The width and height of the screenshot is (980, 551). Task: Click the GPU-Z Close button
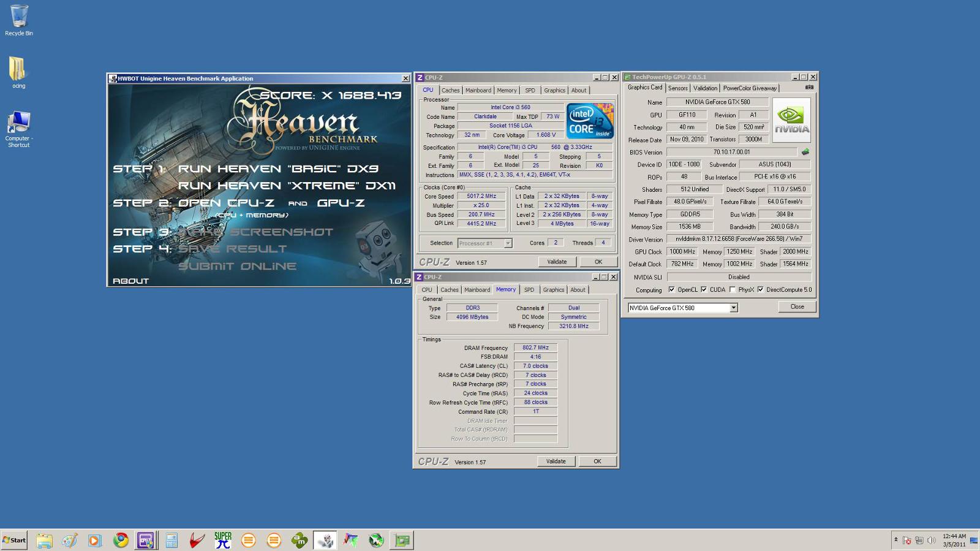tap(797, 306)
